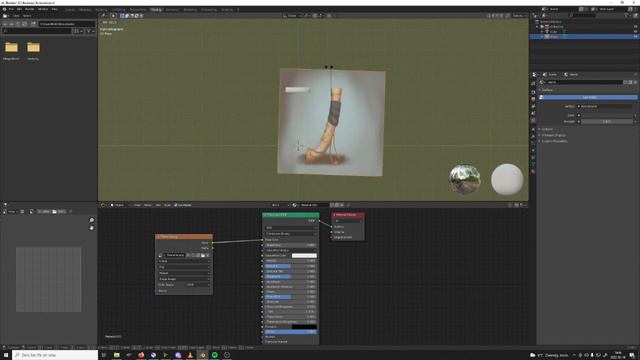Screen dimensions: 640x360
Task: Click the Surface Background shader selector
Action: (606, 107)
